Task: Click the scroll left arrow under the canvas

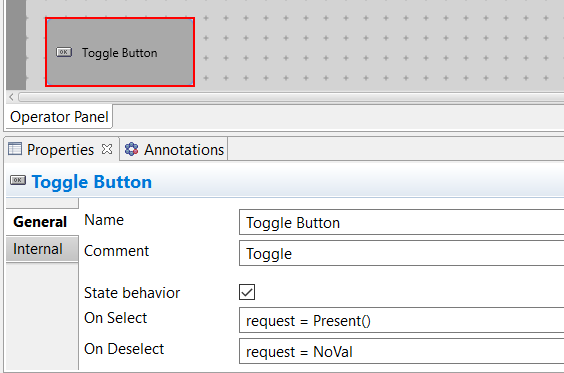Action: 11,97
